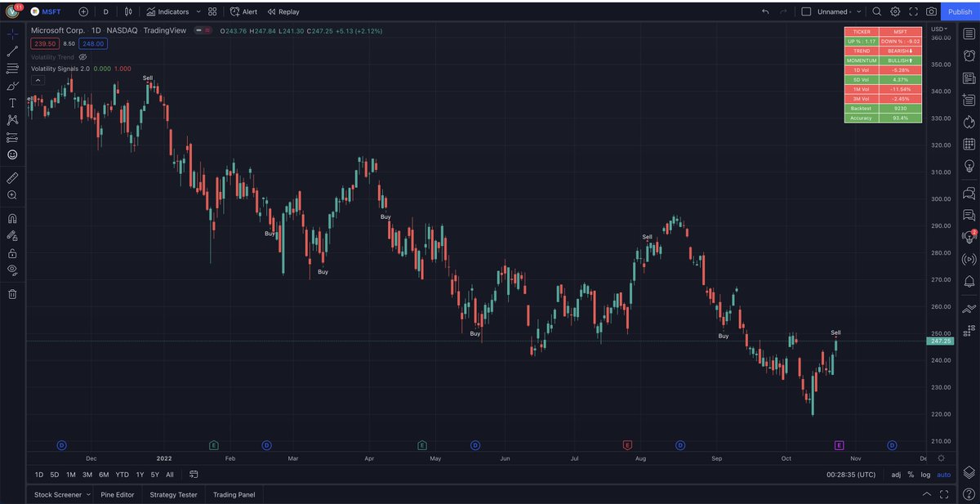980x504 pixels.
Task: Open the Trading Panel tab
Action: pos(234,494)
